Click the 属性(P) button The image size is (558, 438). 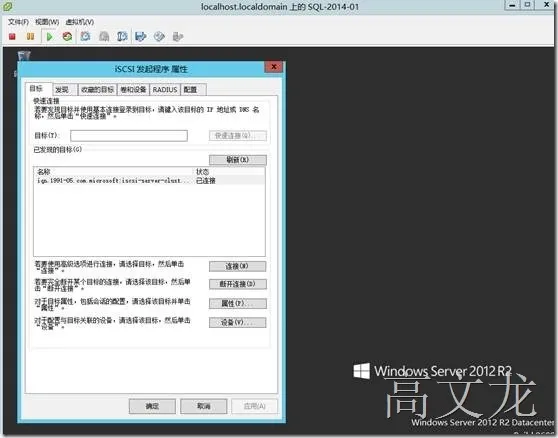pos(237,304)
